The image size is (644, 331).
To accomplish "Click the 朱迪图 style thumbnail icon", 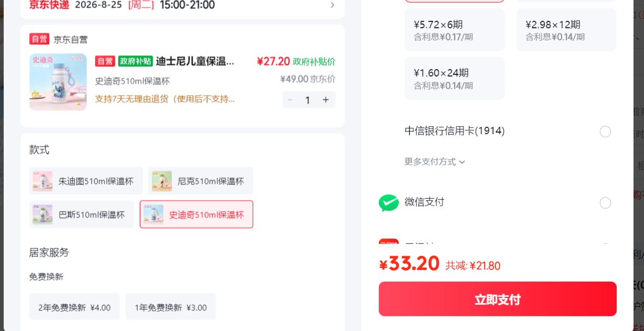I will [x=43, y=181].
